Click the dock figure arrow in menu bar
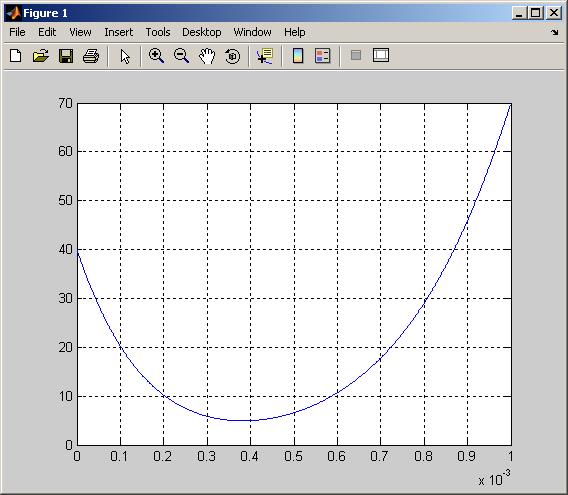 pyautogui.click(x=555, y=33)
